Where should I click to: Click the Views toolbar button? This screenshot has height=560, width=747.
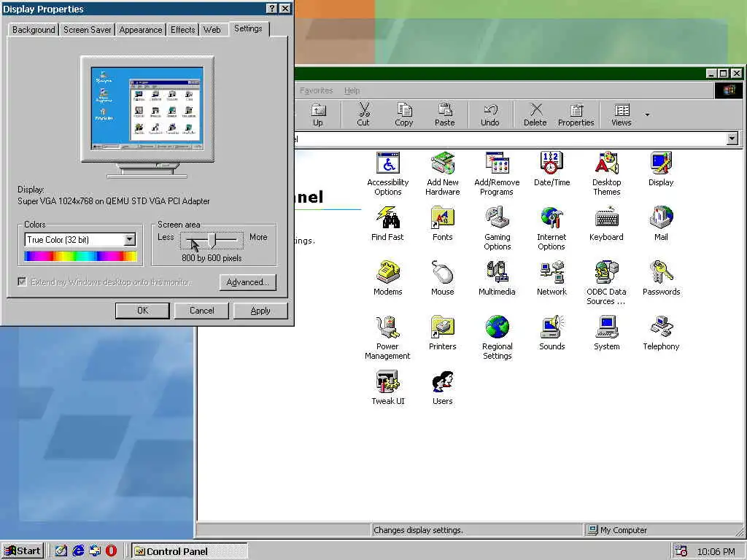[622, 114]
